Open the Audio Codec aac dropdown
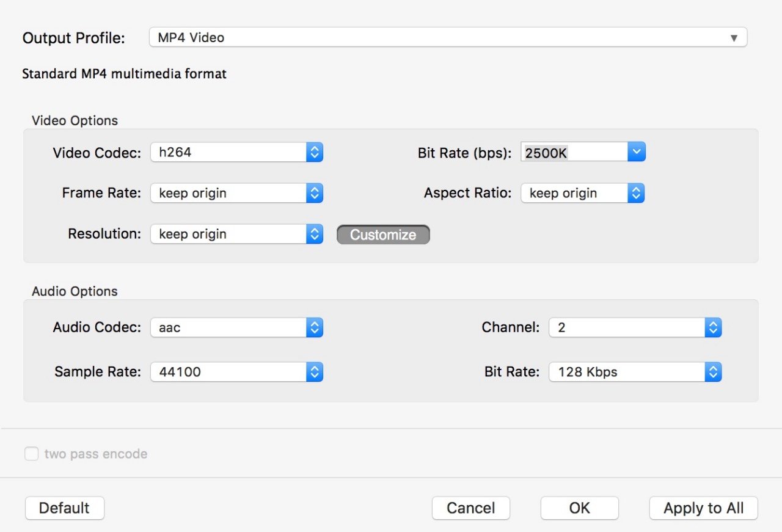782x532 pixels. [236, 327]
